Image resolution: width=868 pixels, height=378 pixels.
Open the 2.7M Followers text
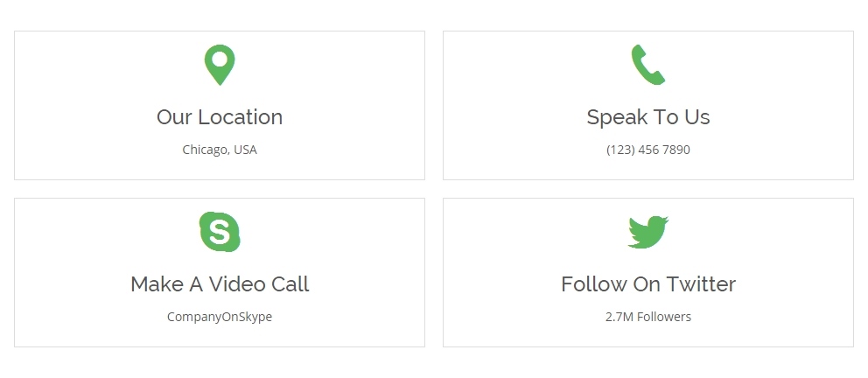(x=648, y=317)
